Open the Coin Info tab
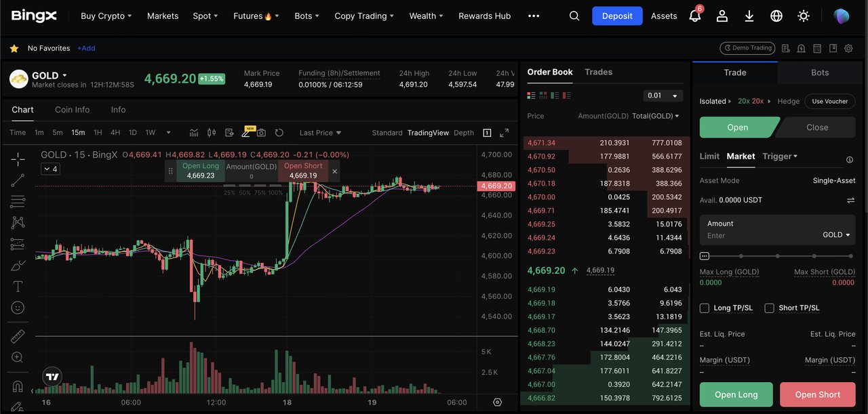This screenshot has width=868, height=414. [x=72, y=110]
